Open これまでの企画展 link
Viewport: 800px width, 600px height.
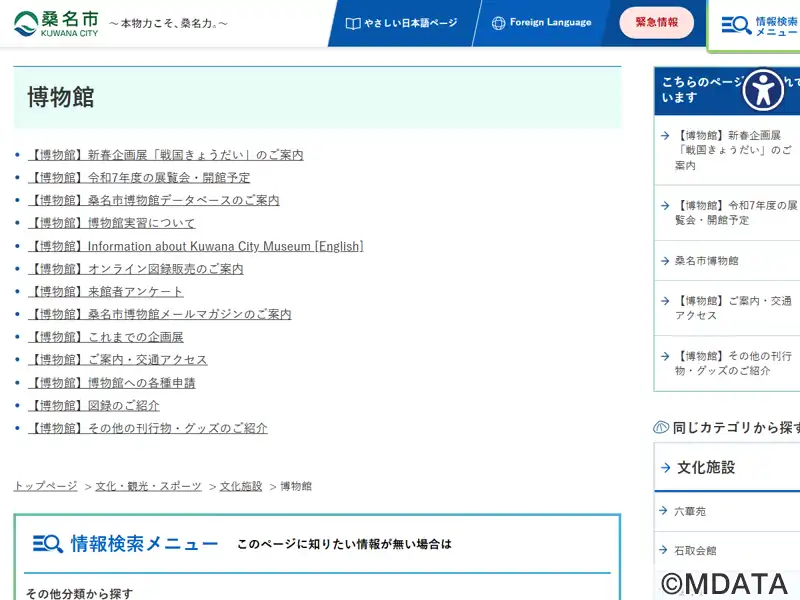[x=106, y=337]
